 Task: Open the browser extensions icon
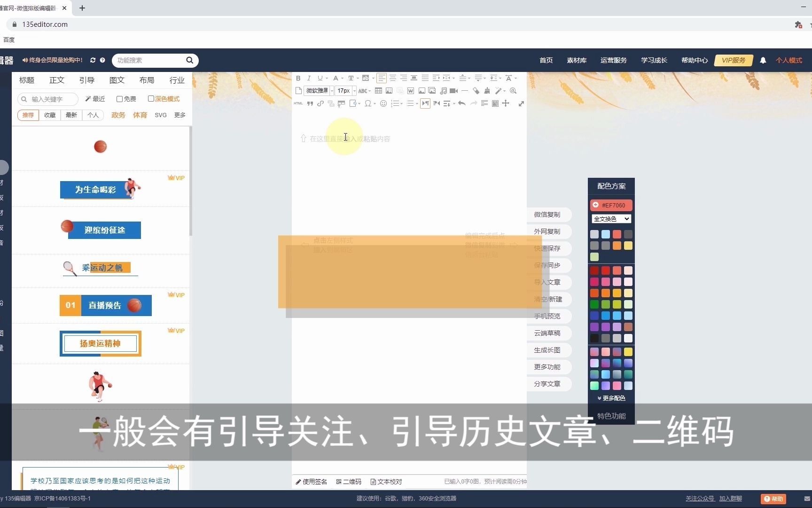coord(798,24)
